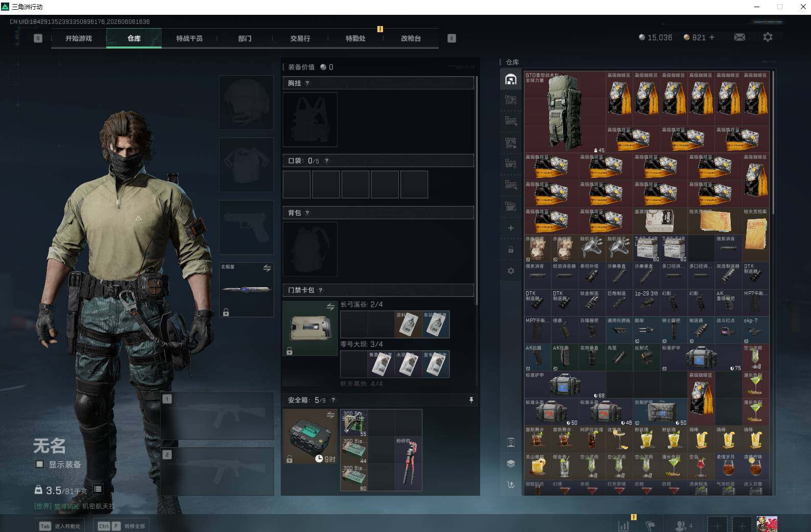Open the settings gear at top right
Viewport: 811px width, 532px height.
768,37
